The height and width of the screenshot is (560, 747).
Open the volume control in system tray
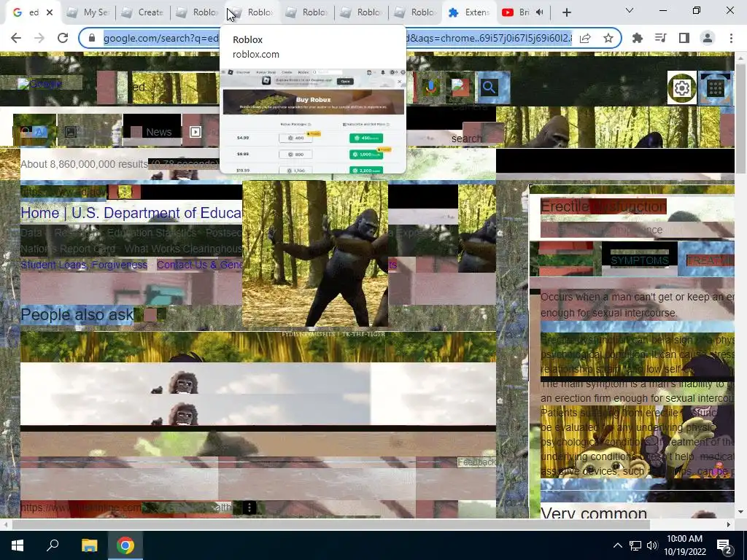click(651, 545)
